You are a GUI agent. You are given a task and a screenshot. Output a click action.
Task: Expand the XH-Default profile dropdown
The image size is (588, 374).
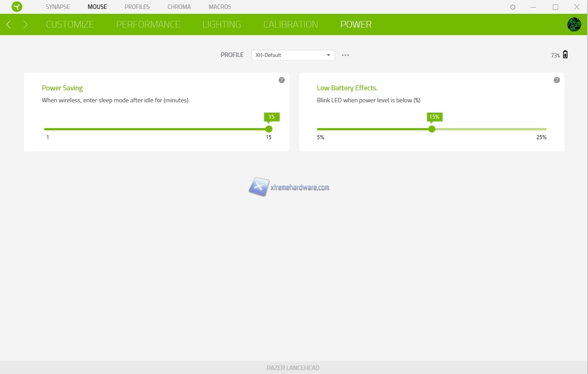click(x=293, y=55)
